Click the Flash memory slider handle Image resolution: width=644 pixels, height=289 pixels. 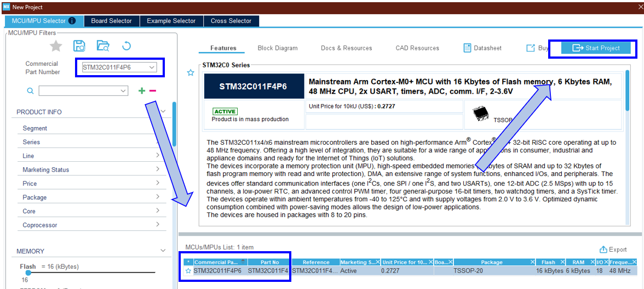click(28, 273)
